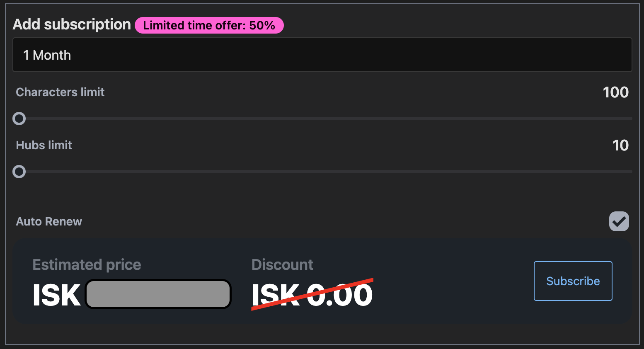Click the Auto Renew text label
Viewport: 644px width, 349px height.
[49, 221]
